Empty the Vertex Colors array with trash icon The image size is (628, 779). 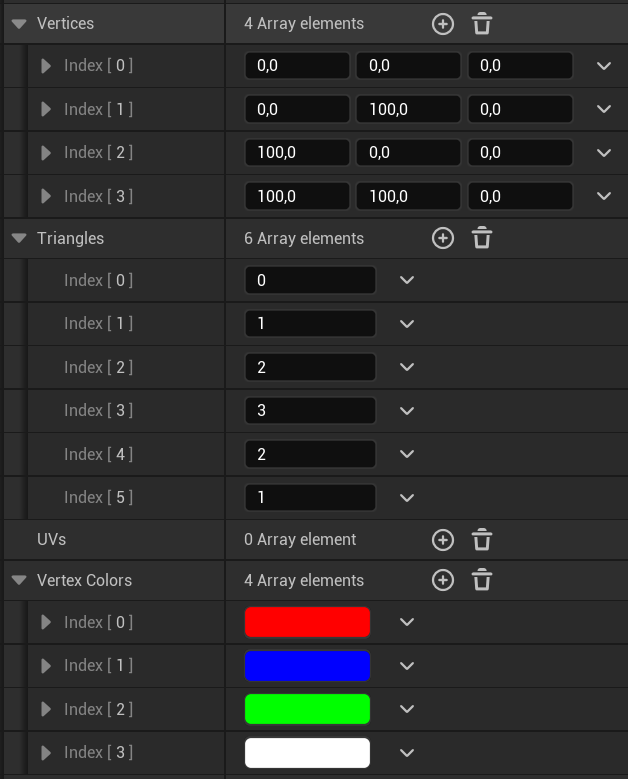click(x=482, y=580)
